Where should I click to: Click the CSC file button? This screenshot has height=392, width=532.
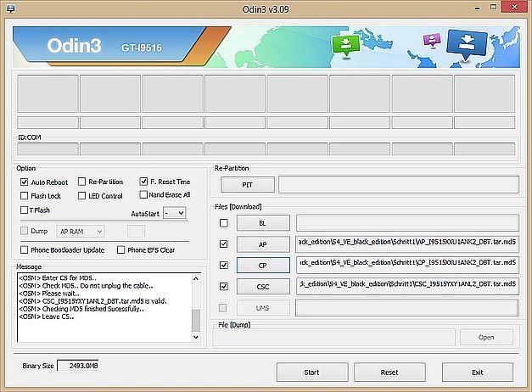(263, 287)
